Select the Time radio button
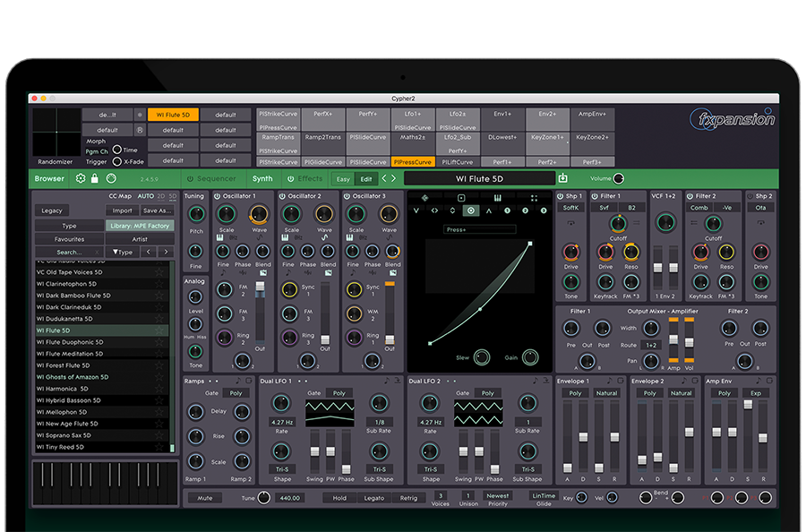 (117, 150)
